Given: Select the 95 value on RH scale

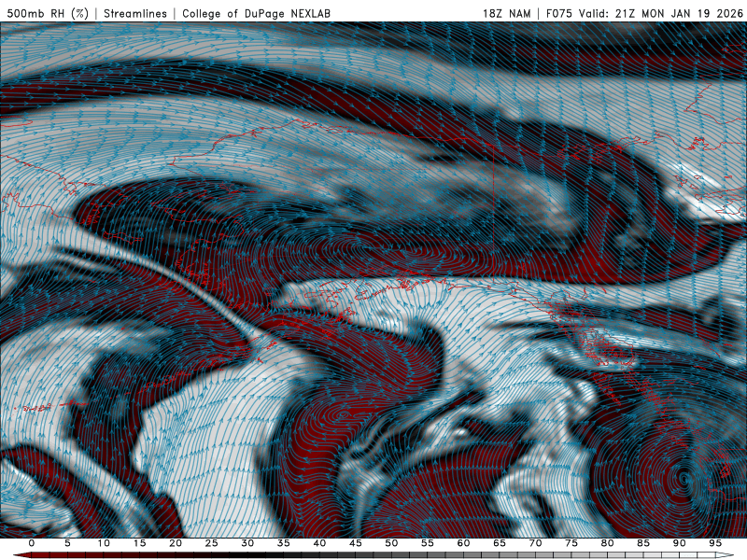Looking at the screenshot, I should (715, 543).
